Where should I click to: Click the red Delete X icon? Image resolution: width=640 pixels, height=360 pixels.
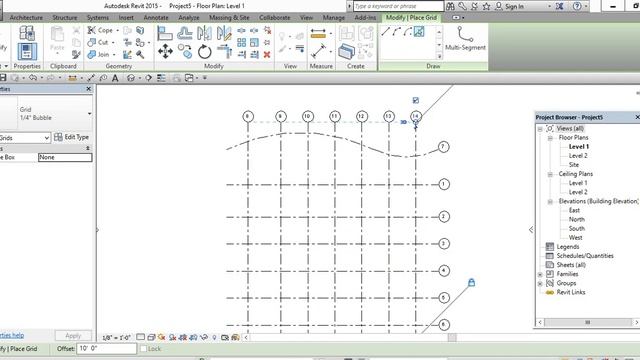pyautogui.click(x=267, y=54)
